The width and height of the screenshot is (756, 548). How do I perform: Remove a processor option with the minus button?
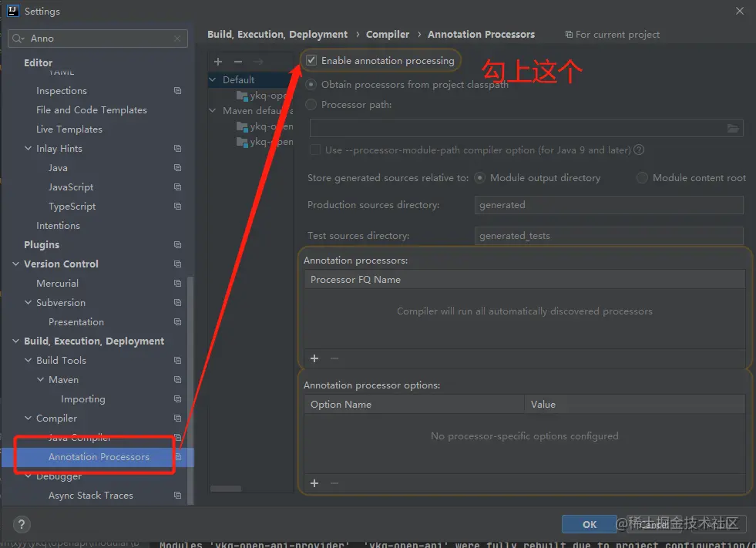[334, 483]
